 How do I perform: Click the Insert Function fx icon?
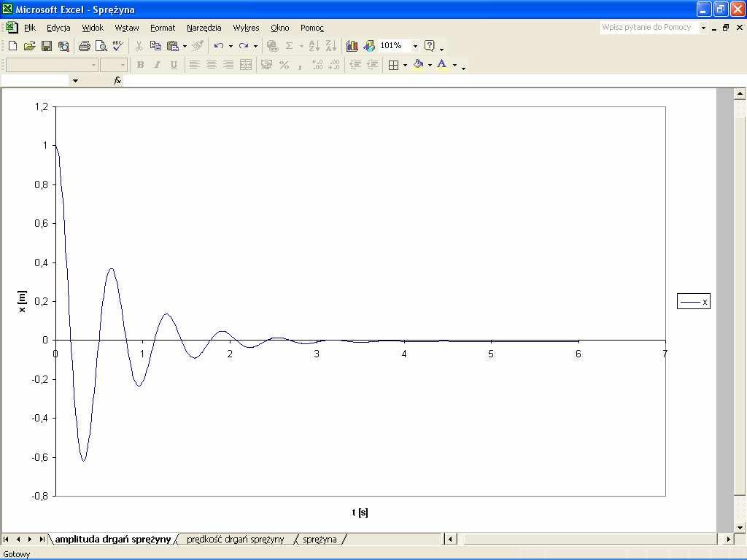(117, 80)
